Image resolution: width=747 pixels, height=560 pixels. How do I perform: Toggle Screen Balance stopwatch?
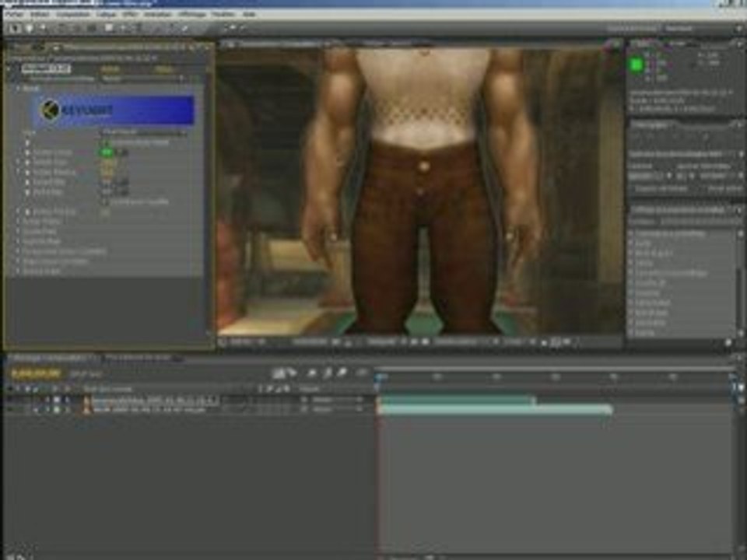click(27, 172)
